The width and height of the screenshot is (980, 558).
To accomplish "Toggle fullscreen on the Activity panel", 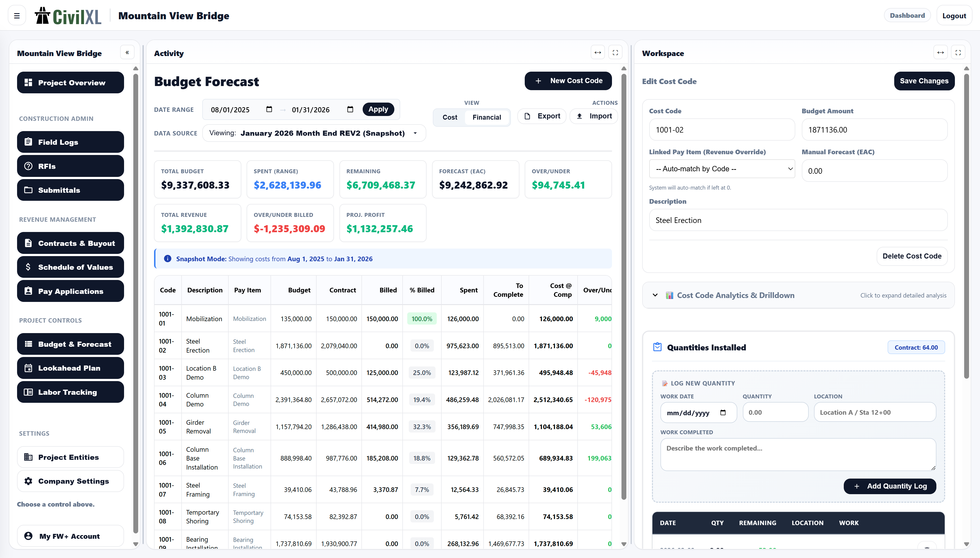I will 615,52.
